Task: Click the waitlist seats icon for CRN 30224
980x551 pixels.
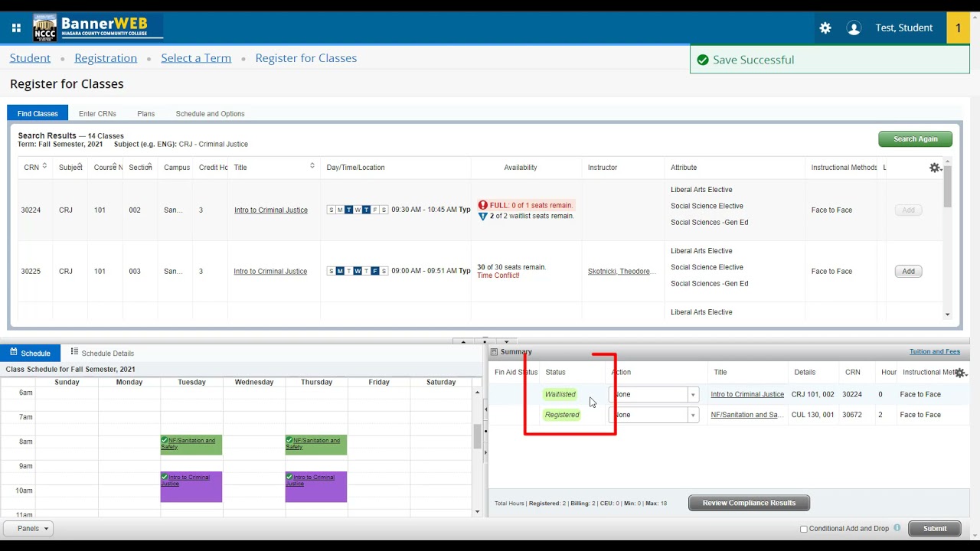Action: [x=483, y=217]
